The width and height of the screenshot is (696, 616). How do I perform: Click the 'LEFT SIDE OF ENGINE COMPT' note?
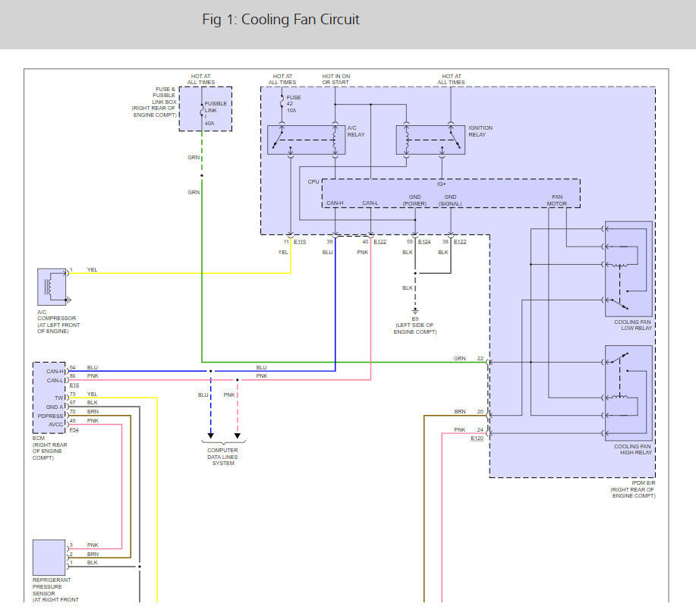(415, 328)
